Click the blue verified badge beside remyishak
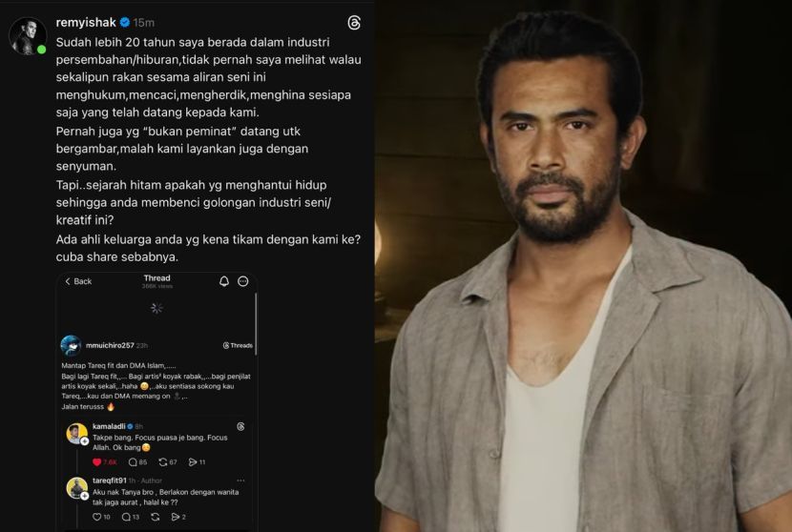The width and height of the screenshot is (792, 532). 125,22
